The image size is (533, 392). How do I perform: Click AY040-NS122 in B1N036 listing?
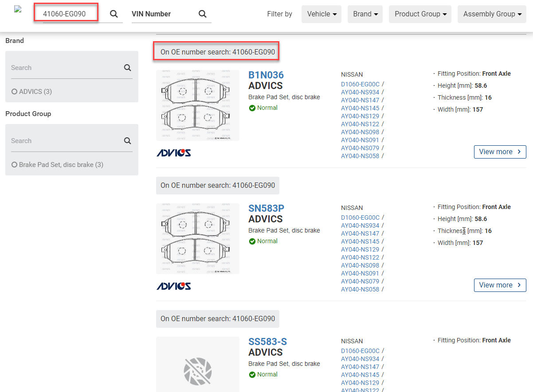pos(361,124)
